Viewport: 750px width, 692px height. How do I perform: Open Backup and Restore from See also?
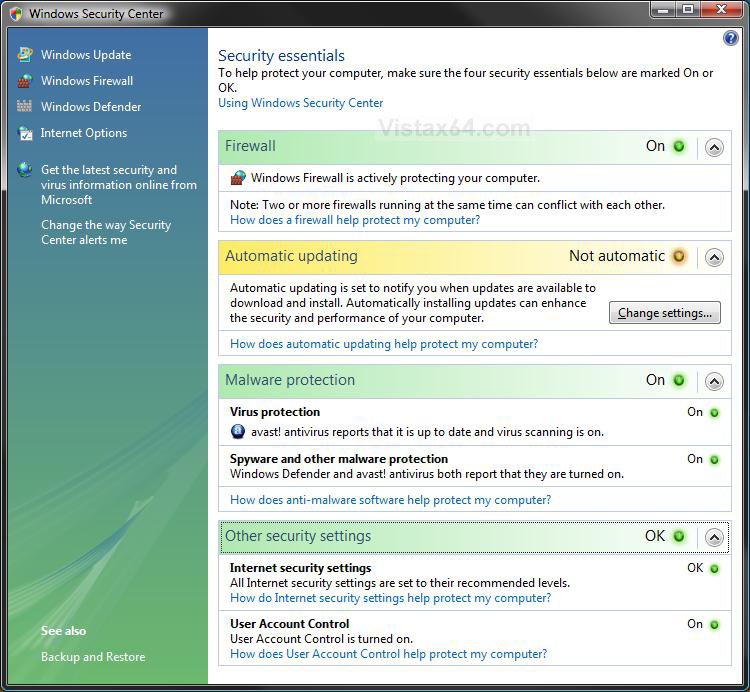coord(93,657)
